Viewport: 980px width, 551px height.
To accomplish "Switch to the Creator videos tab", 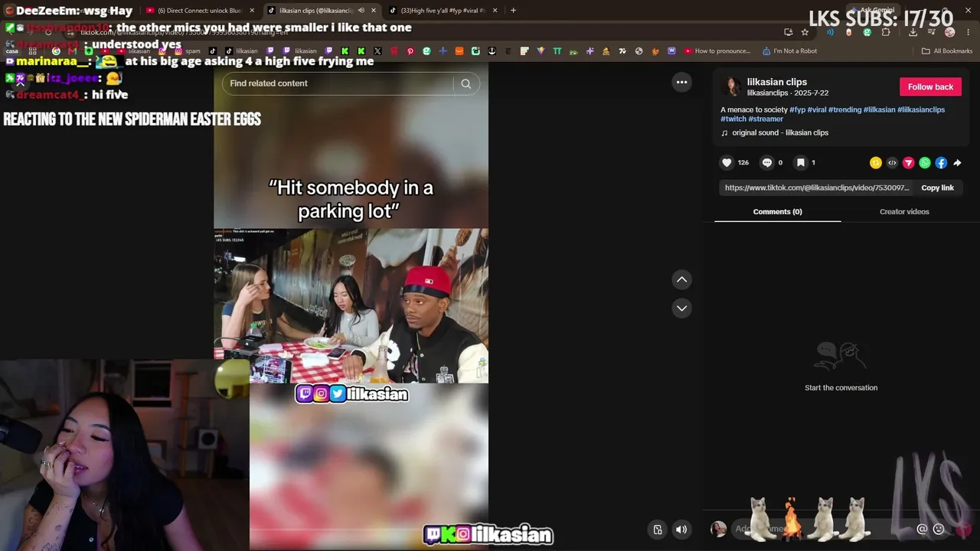I will click(904, 212).
